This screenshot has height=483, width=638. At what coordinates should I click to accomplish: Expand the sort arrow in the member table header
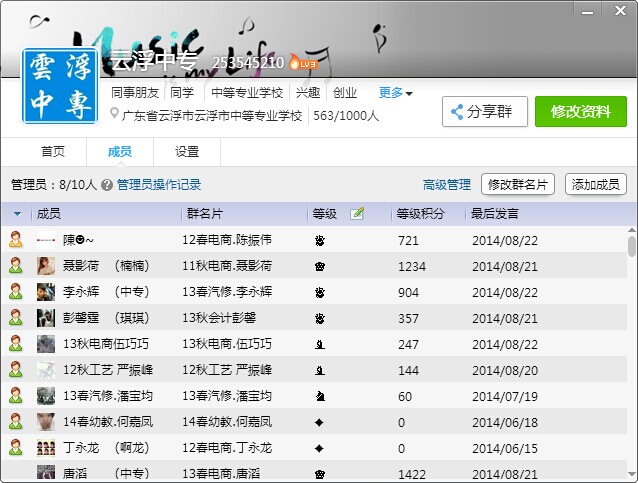click(17, 214)
